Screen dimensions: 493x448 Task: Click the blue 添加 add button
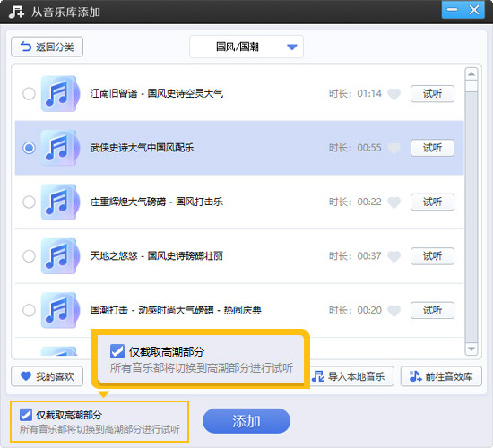[x=246, y=421]
